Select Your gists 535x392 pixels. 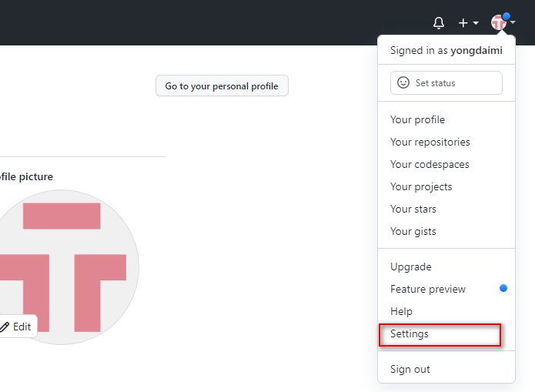click(413, 231)
